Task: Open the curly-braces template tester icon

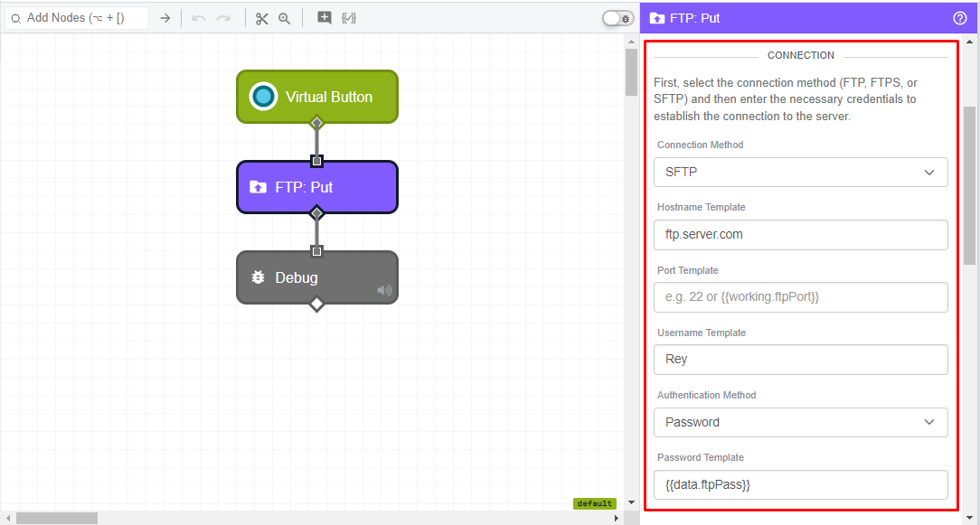Action: [349, 17]
